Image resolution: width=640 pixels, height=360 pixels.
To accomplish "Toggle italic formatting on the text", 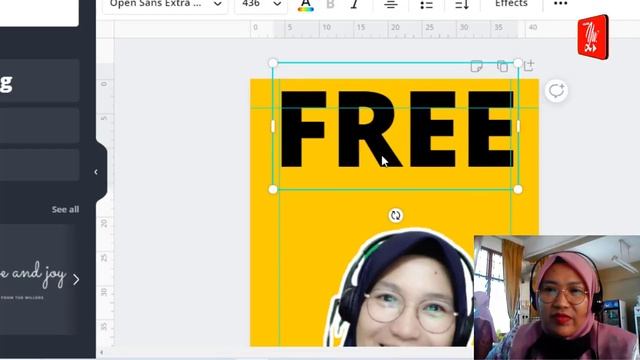I will 354,4.
